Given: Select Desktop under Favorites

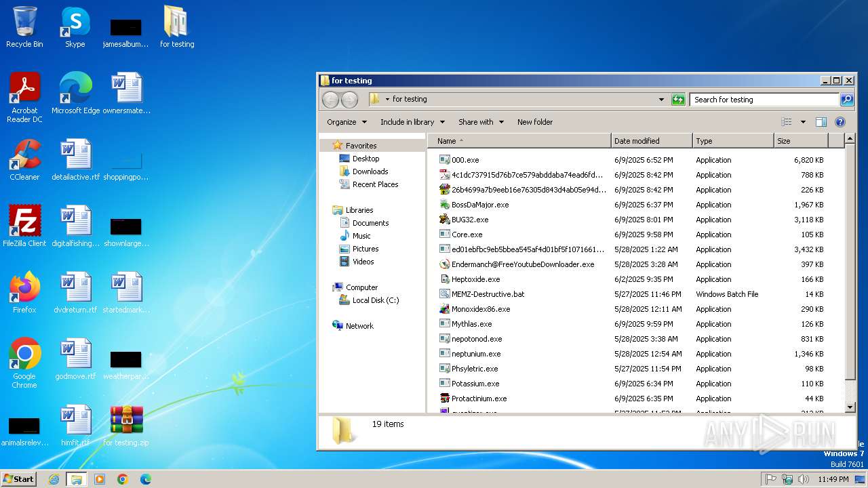Looking at the screenshot, I should (366, 159).
